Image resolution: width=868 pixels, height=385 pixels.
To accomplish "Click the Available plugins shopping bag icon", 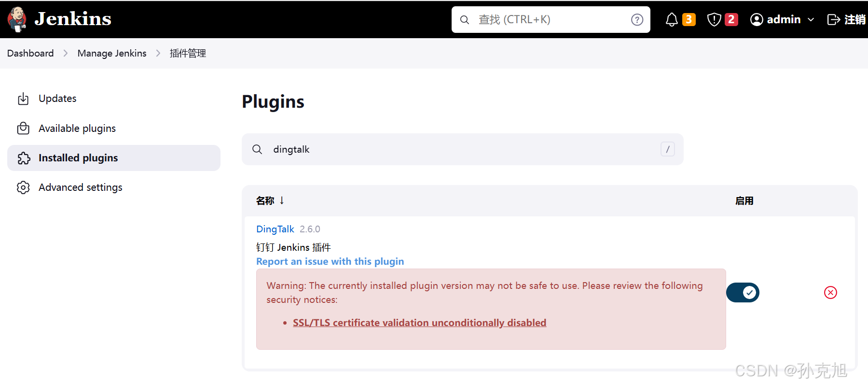I will click(x=23, y=128).
